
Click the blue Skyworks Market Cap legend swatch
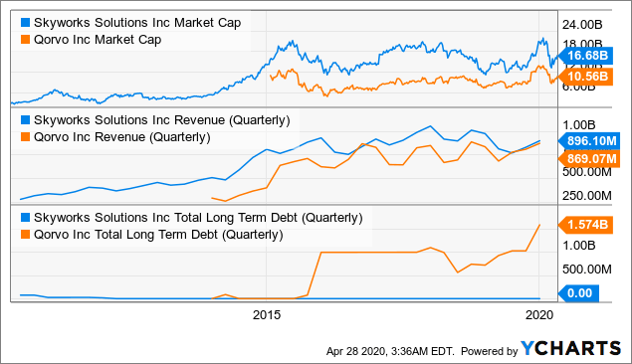pos(25,23)
